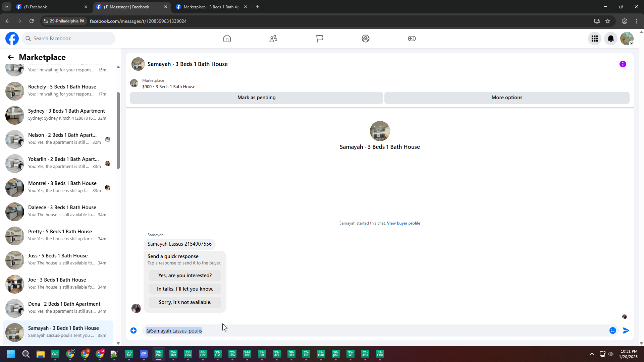644x362 pixels.
Task: Open the Juss 5 Beds 1 Bath House chat
Action: click(58, 260)
